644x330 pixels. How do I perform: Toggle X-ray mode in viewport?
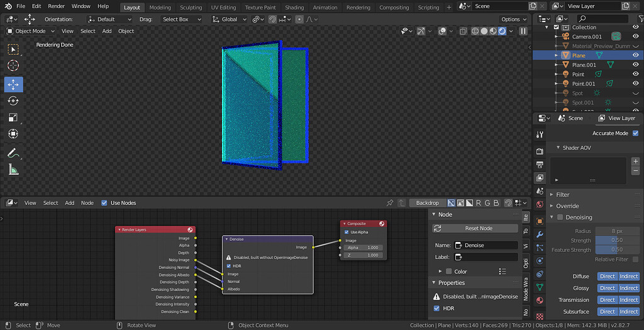(464, 31)
